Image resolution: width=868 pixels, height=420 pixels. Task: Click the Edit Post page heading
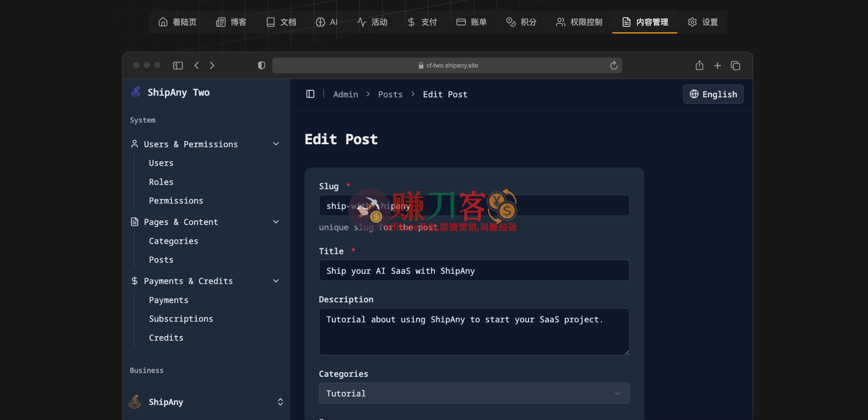click(341, 139)
